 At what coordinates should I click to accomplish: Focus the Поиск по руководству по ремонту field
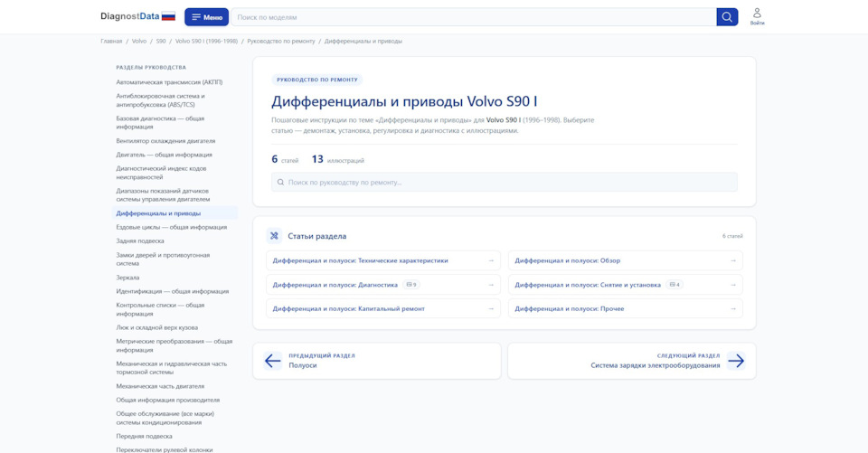click(505, 183)
